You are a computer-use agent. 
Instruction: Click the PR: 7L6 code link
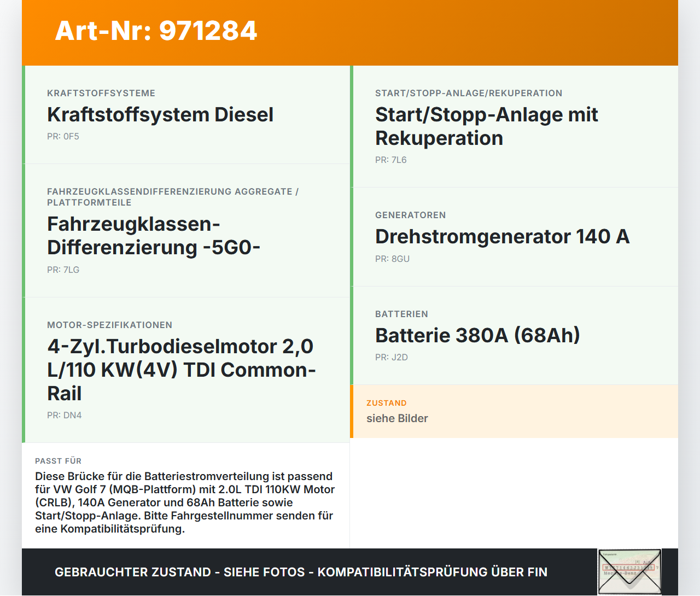pos(391,160)
